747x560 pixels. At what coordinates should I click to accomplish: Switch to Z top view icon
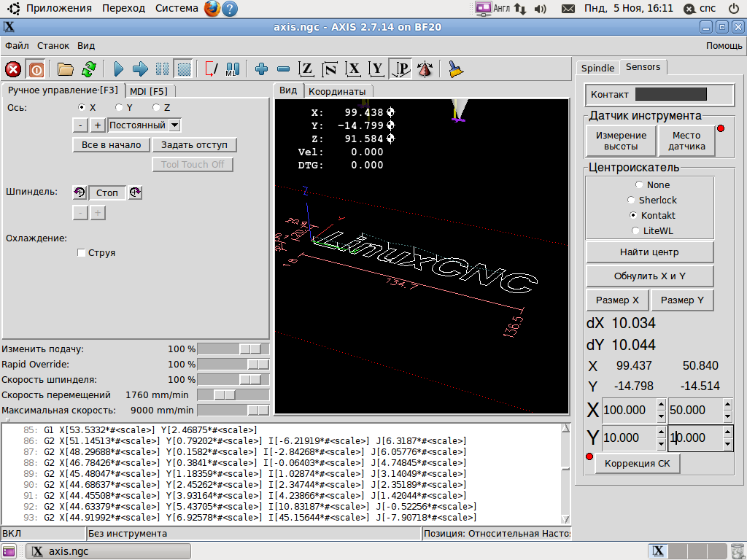[307, 69]
